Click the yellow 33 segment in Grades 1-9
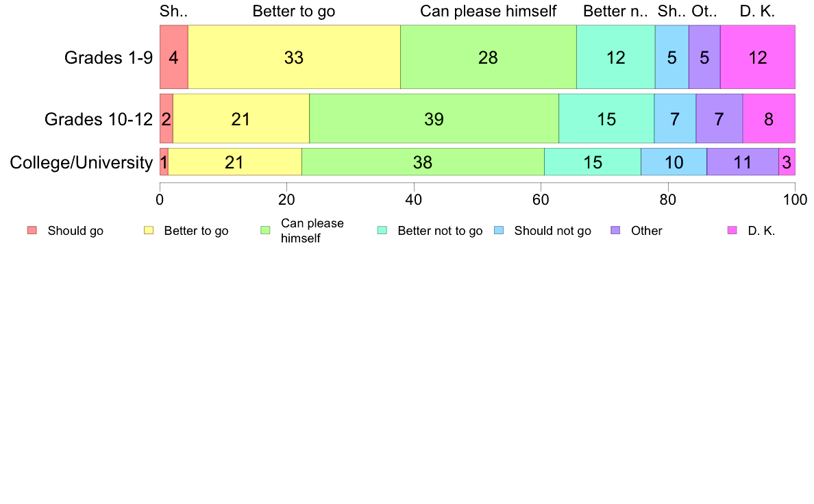 (294, 57)
